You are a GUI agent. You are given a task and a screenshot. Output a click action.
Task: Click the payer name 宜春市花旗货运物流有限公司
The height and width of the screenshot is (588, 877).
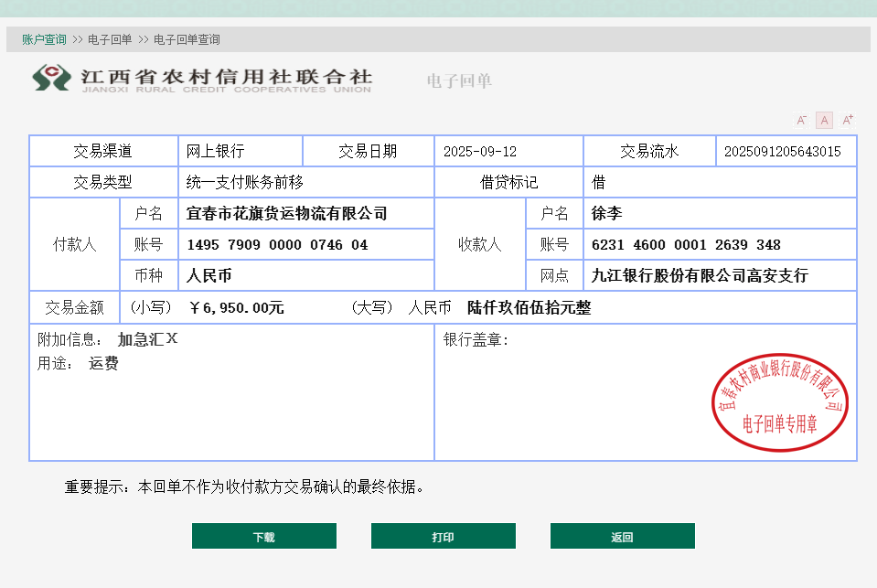[x=286, y=213]
